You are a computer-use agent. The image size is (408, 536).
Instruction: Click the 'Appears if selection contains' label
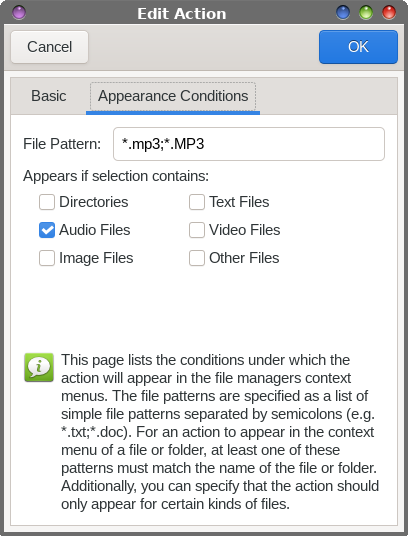coord(116,176)
